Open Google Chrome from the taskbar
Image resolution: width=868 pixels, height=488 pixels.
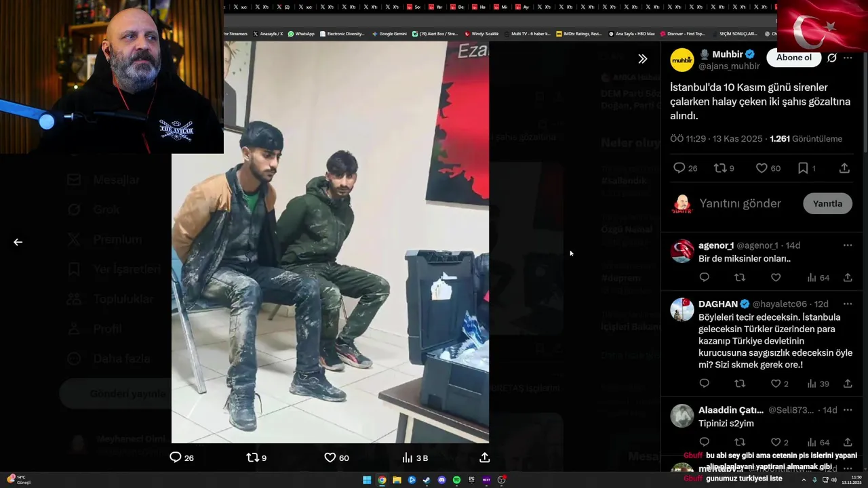tap(382, 480)
